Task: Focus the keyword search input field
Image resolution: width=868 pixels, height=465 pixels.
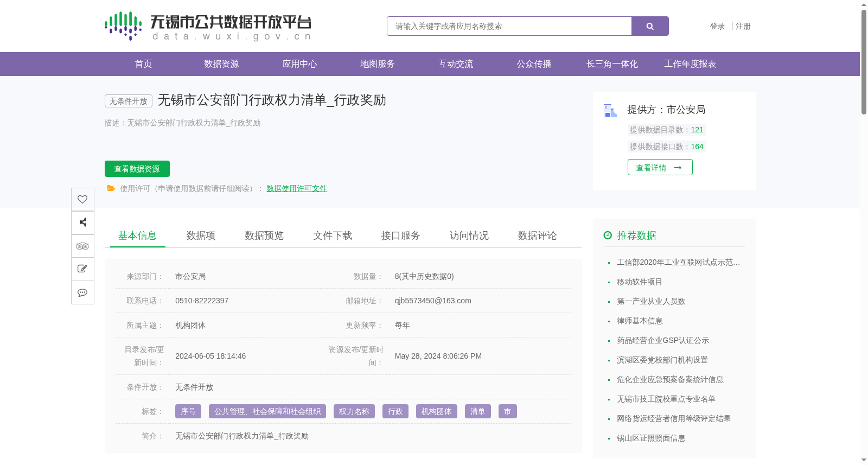Action: [509, 26]
